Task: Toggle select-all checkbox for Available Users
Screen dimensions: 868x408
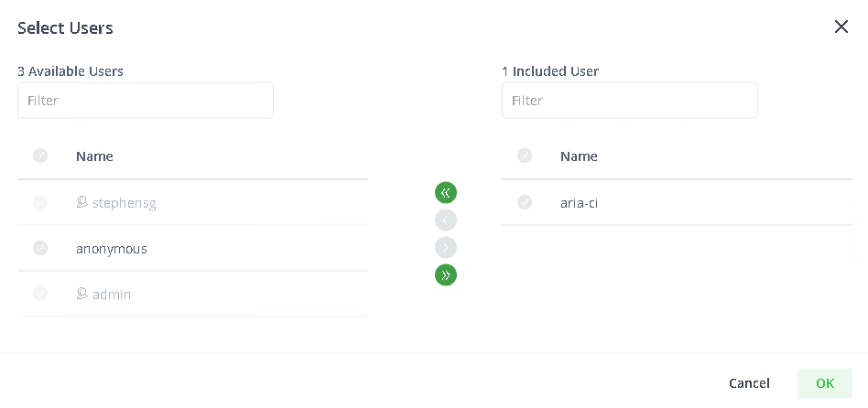Action: tap(40, 156)
